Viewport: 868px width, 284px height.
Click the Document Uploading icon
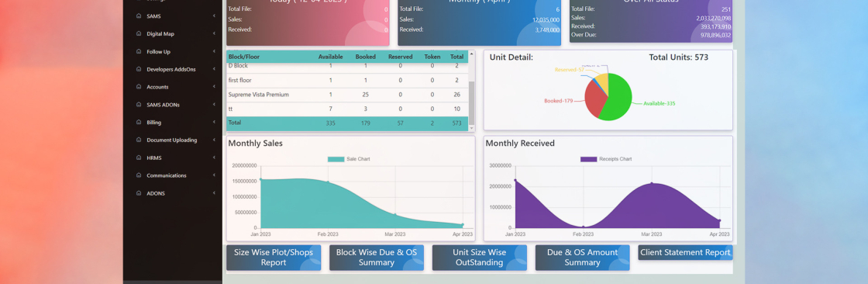click(139, 140)
